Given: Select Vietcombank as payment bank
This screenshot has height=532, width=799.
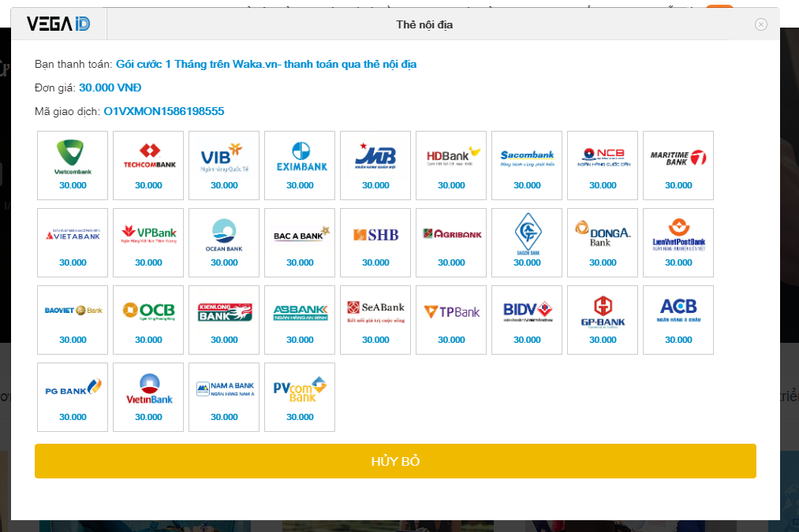Looking at the screenshot, I should [x=73, y=165].
